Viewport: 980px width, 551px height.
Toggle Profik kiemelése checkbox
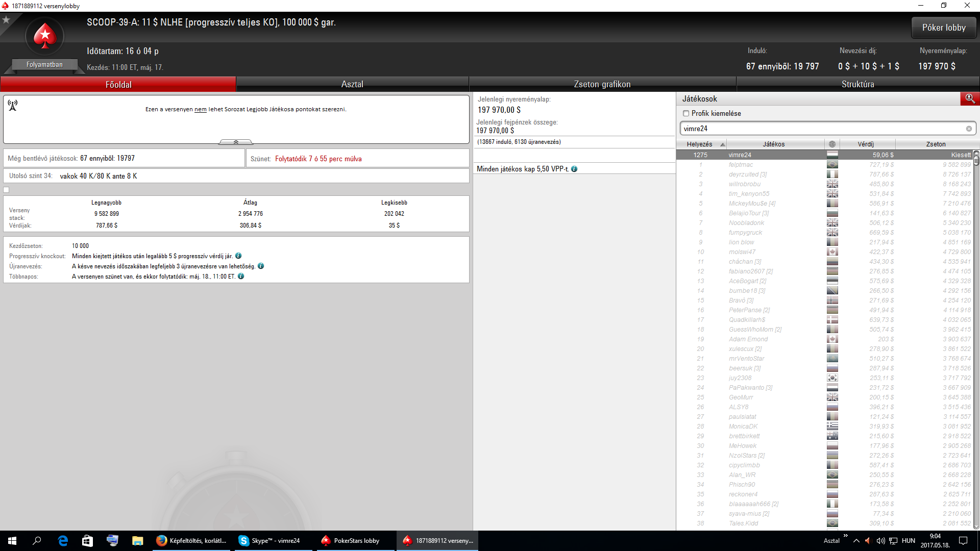coord(686,113)
